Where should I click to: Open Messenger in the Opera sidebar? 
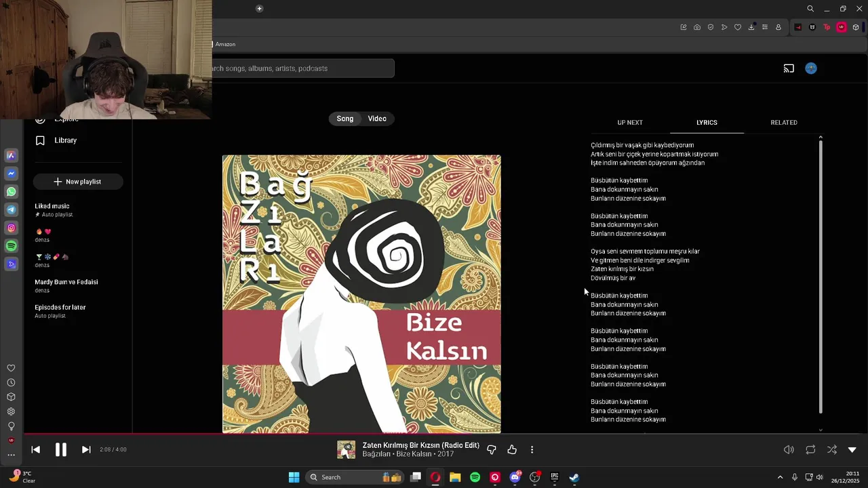click(11, 174)
